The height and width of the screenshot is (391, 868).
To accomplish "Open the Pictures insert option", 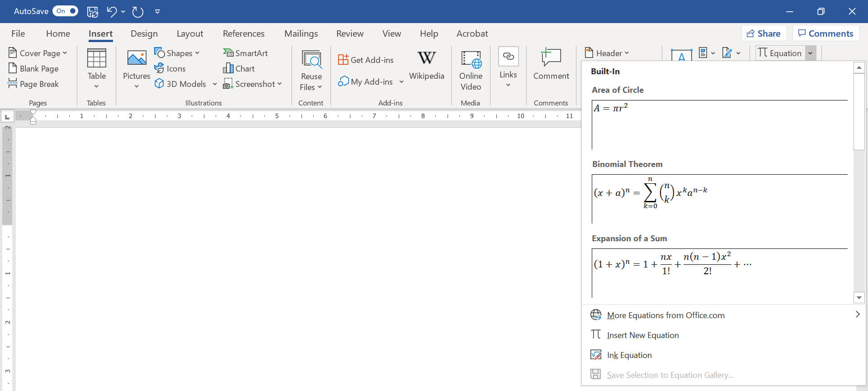I will click(x=137, y=68).
